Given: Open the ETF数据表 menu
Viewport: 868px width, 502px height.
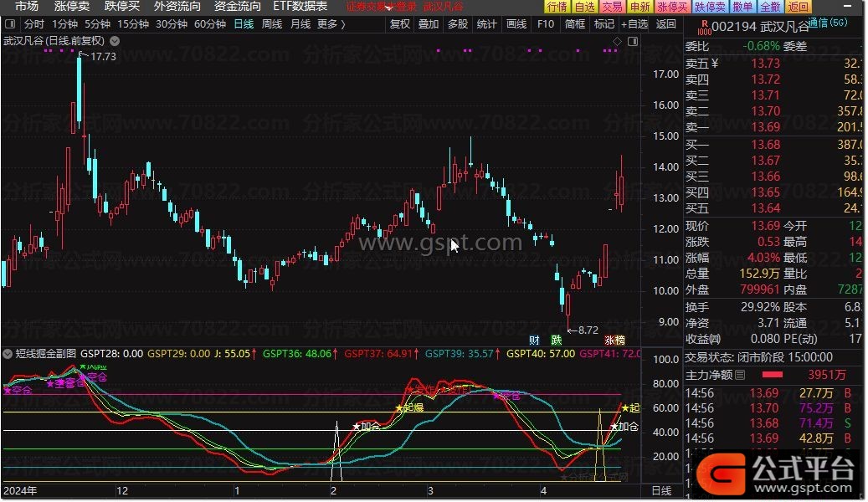Looking at the screenshot, I should pos(300,7).
